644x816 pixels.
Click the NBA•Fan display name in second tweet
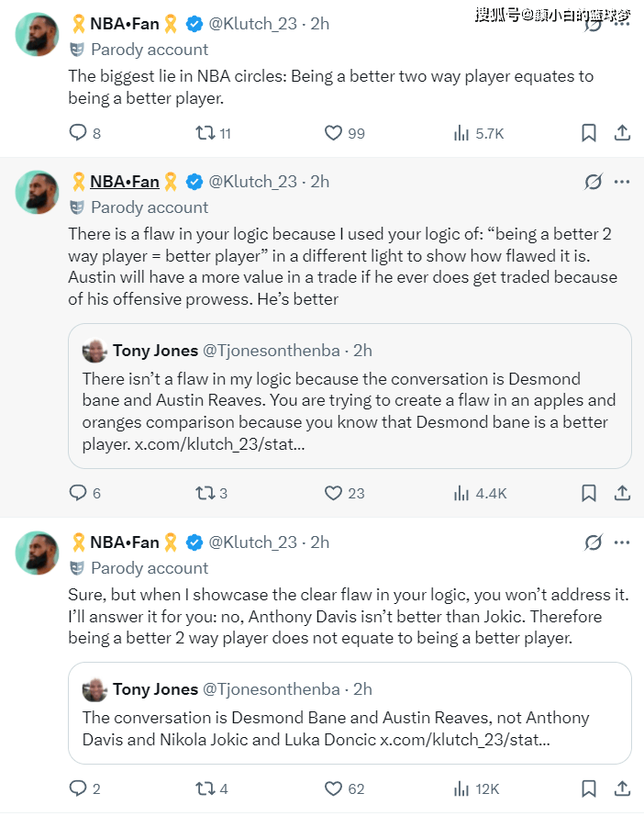pyautogui.click(x=125, y=182)
